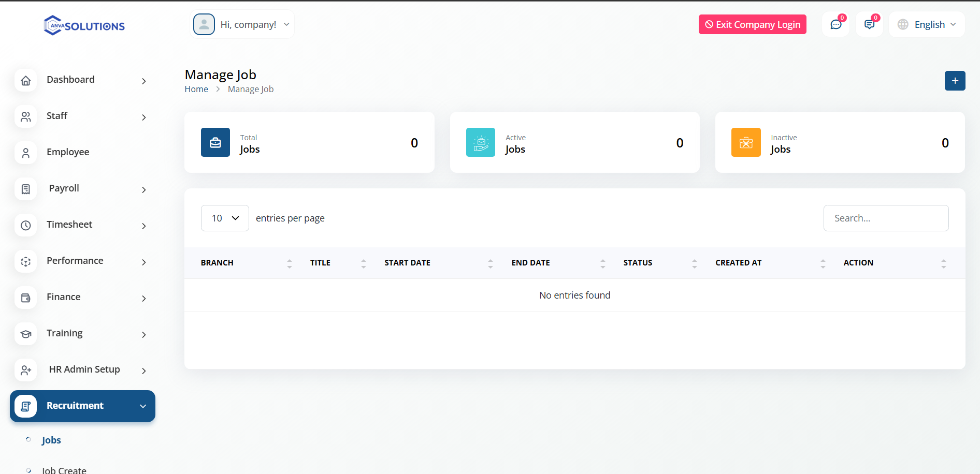
Task: Click Exit Company Login button
Action: 752,25
